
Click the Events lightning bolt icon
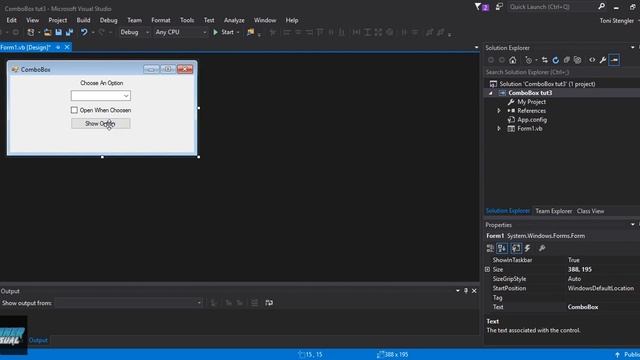pyautogui.click(x=527, y=248)
